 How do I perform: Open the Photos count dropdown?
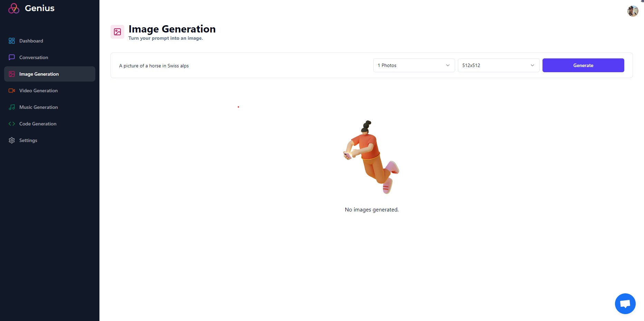tap(414, 65)
